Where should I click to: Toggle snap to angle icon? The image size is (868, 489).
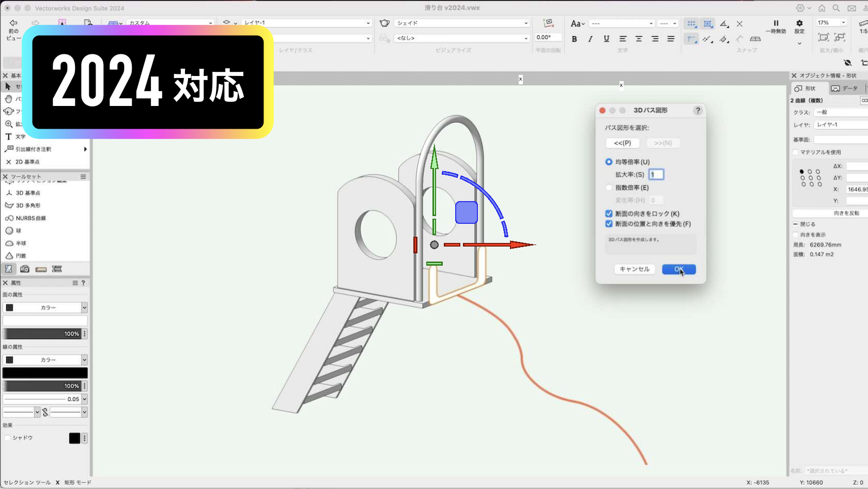point(724,24)
